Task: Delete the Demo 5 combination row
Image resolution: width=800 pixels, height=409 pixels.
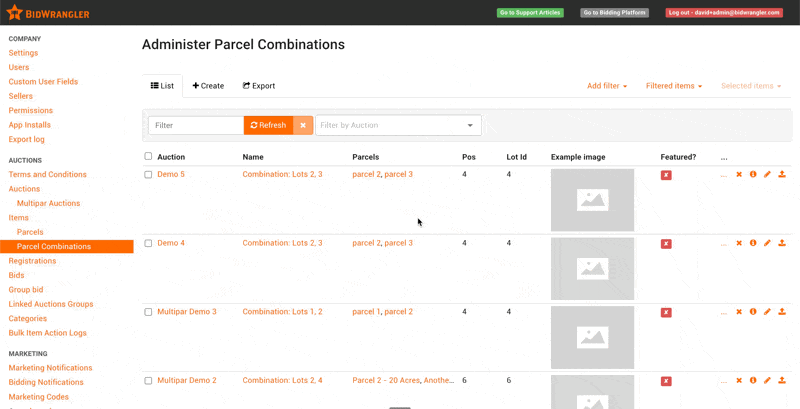Action: 739,174
